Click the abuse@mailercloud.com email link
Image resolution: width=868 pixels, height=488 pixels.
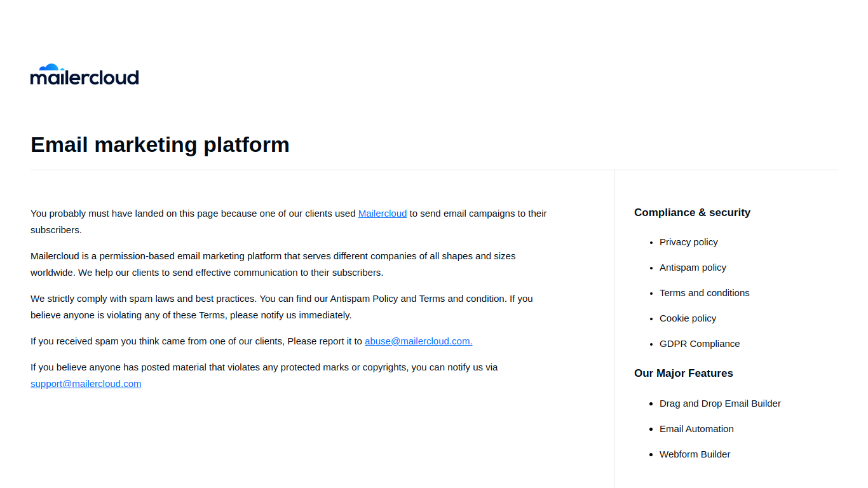[x=418, y=341]
